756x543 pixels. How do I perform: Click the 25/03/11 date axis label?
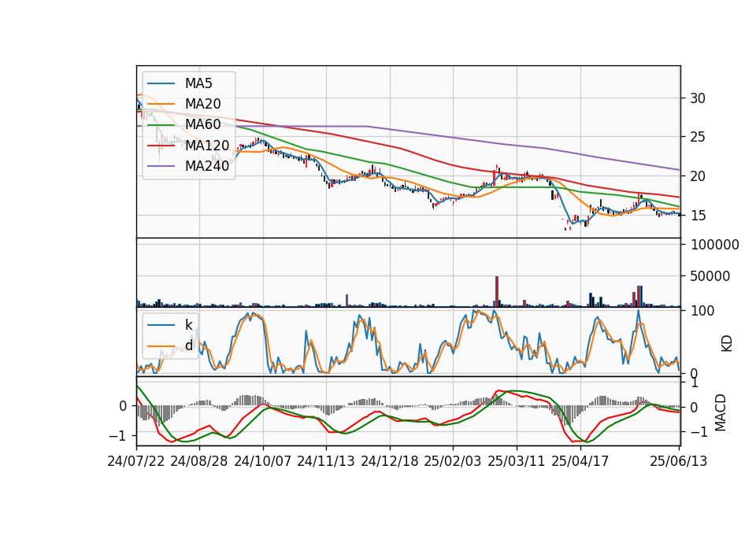point(517,461)
